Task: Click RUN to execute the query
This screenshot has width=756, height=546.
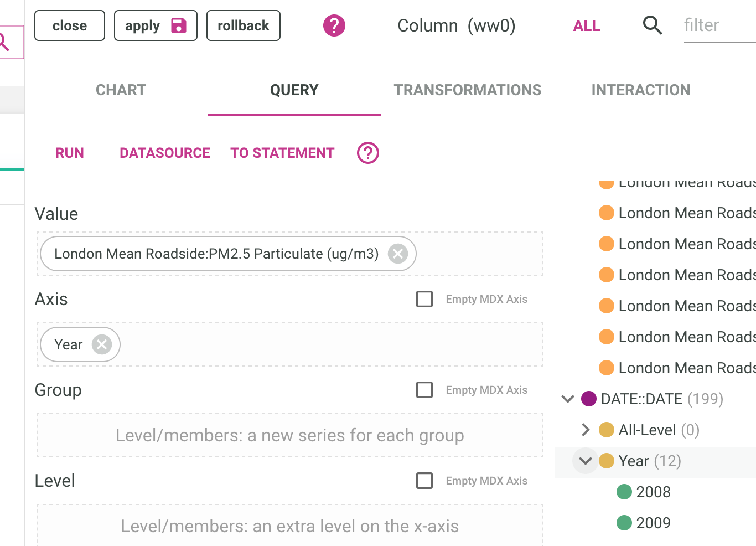Action: point(70,153)
